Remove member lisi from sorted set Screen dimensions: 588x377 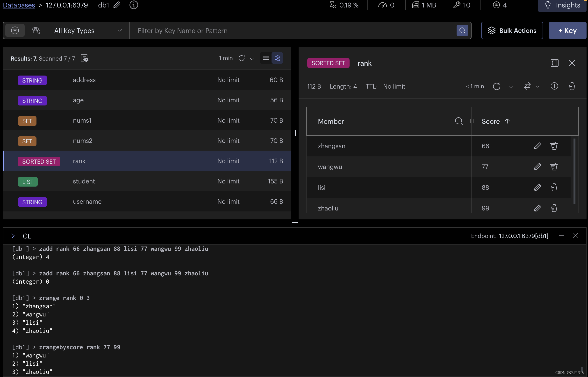(554, 188)
